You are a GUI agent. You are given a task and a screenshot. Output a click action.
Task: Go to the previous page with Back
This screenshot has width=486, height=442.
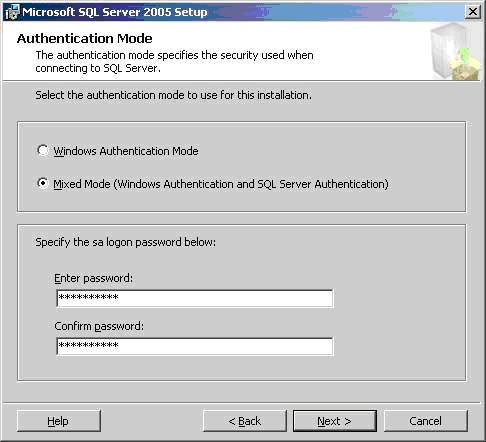tap(245, 421)
